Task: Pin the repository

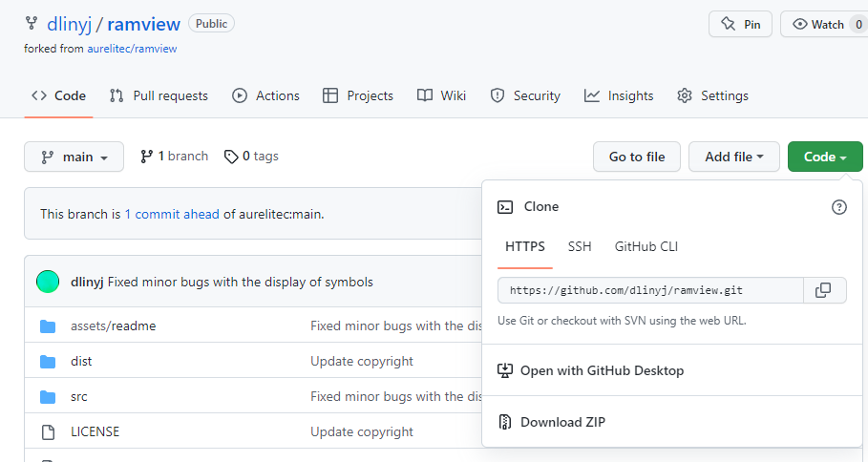Action: click(x=741, y=24)
